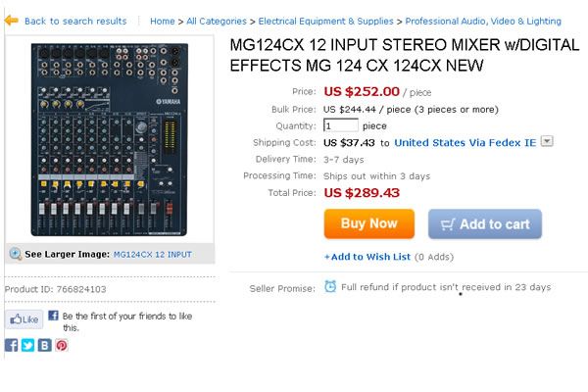
Task: Click the Yamaha mixer product image
Action: [x=109, y=139]
